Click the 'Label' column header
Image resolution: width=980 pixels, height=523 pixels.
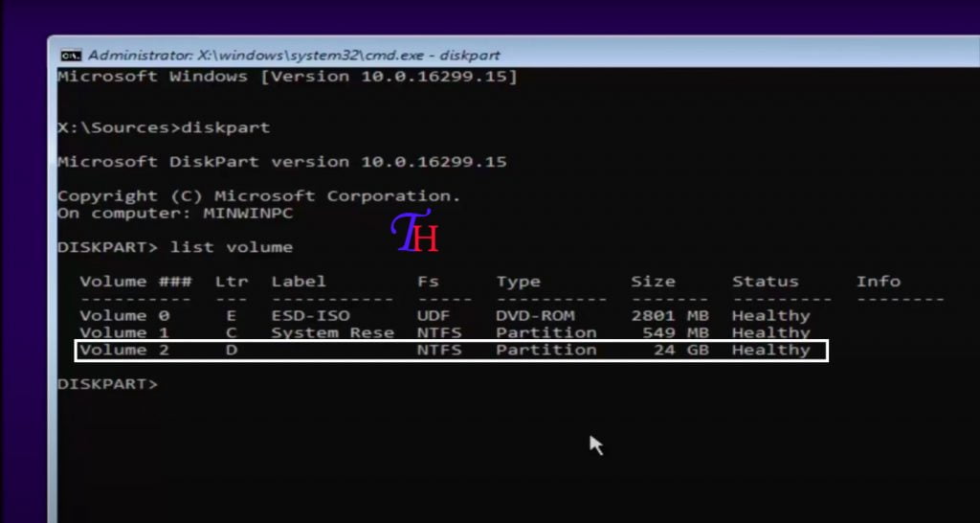click(299, 282)
